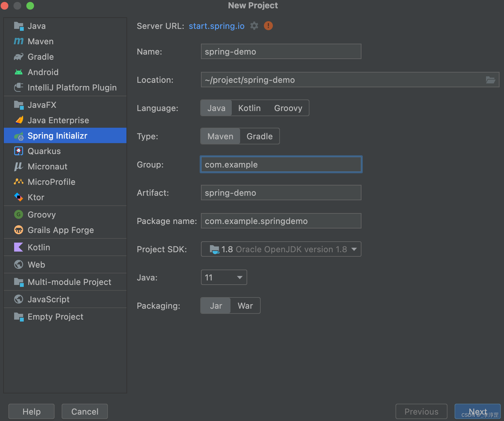
Task: Choose Maven build type
Action: coord(220,136)
